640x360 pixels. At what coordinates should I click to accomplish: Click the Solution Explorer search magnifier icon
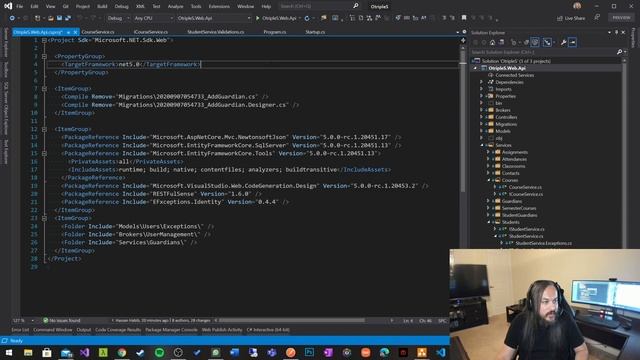pyautogui.click(x=619, y=52)
